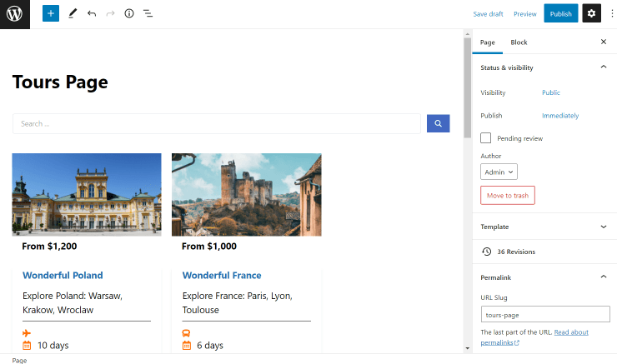Open the Wonderful France title link
Image resolution: width=617 pixels, height=364 pixels.
[x=222, y=275]
